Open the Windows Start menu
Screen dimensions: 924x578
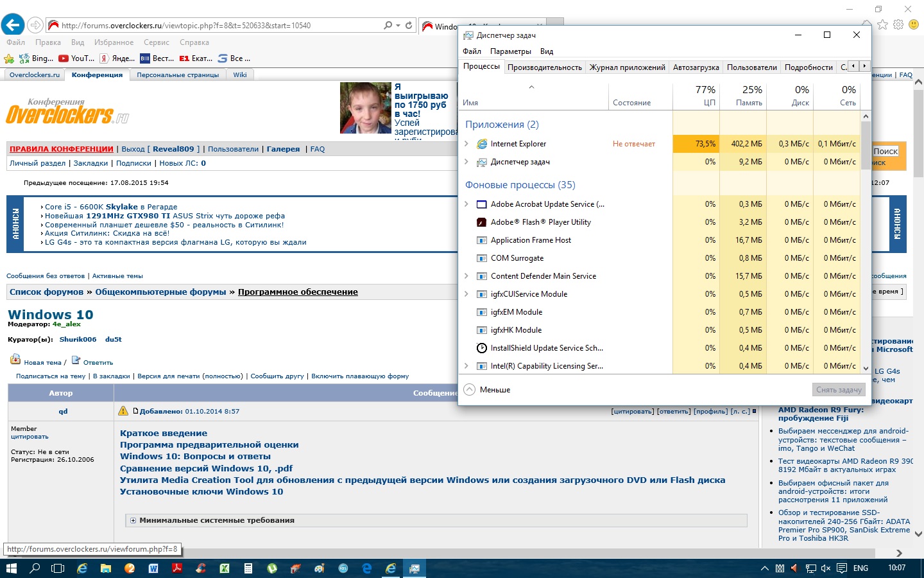point(11,568)
